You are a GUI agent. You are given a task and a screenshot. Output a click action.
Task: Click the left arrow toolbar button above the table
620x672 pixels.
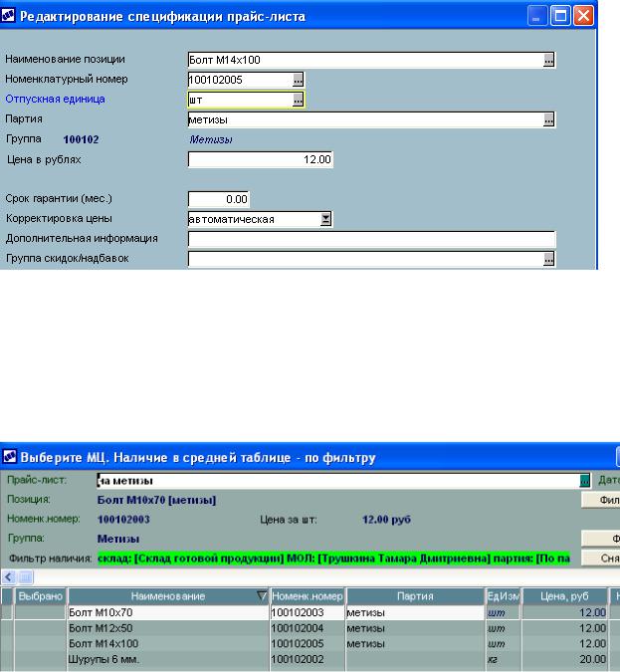(9, 577)
